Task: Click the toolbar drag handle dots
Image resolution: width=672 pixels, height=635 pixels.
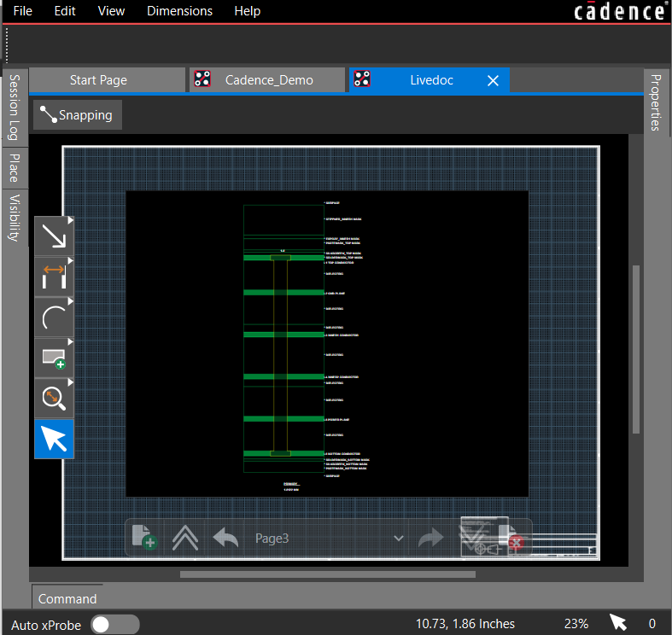Action: pos(8,45)
